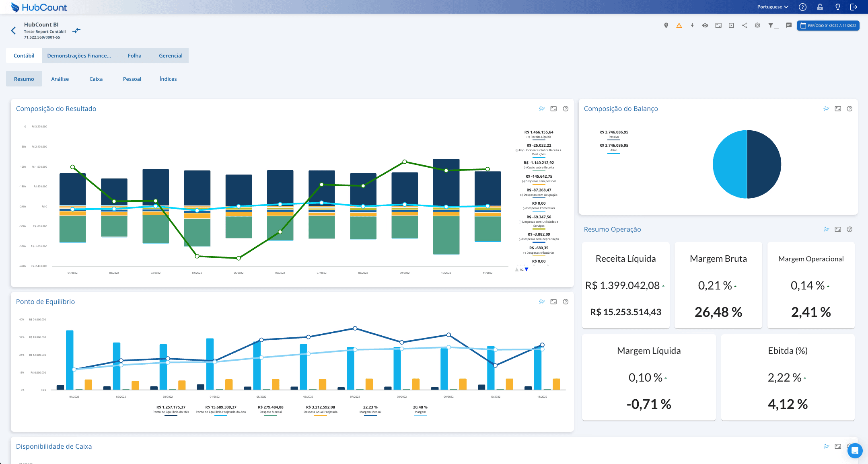Click the swap company arrows icon
The width and height of the screenshot is (868, 464).
coord(76,31)
